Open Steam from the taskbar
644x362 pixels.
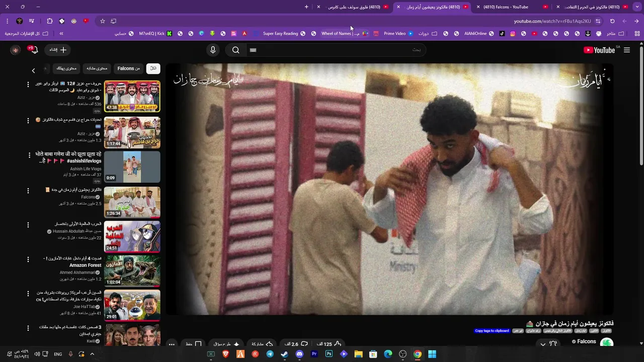coord(285,354)
